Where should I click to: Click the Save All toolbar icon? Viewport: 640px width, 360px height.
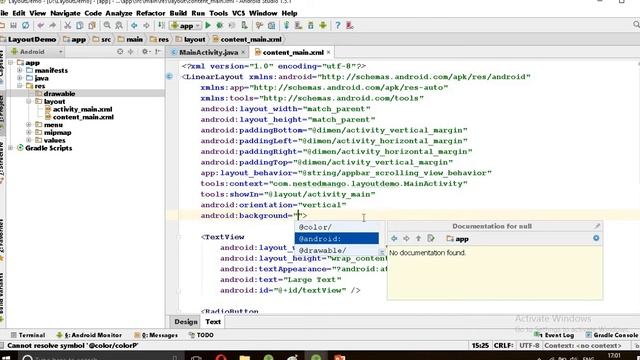(13, 26)
